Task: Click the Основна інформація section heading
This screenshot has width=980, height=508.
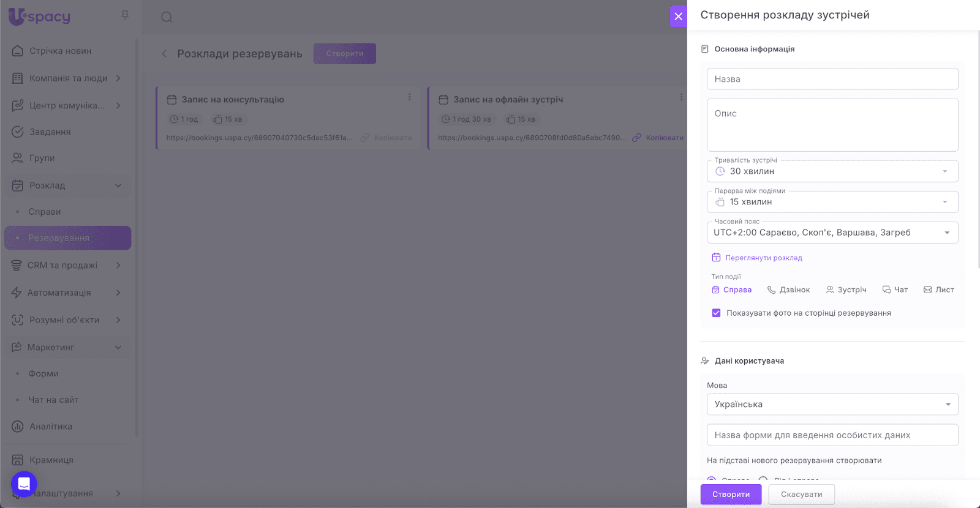Action: (x=755, y=49)
